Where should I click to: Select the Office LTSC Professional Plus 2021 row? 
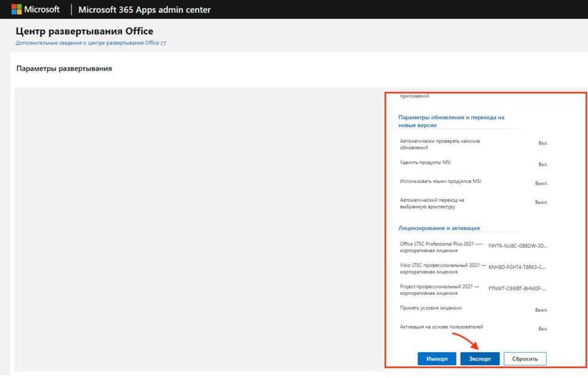(x=473, y=247)
